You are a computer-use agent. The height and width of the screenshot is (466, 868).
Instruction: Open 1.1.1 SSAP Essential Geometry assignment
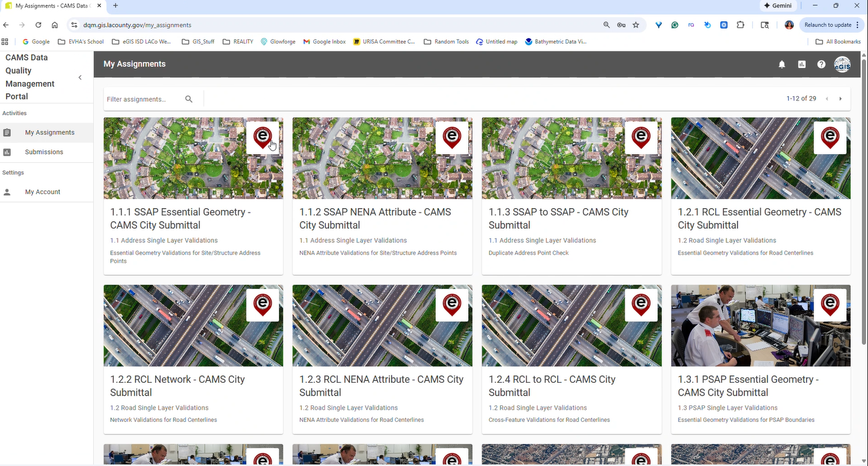coord(180,219)
